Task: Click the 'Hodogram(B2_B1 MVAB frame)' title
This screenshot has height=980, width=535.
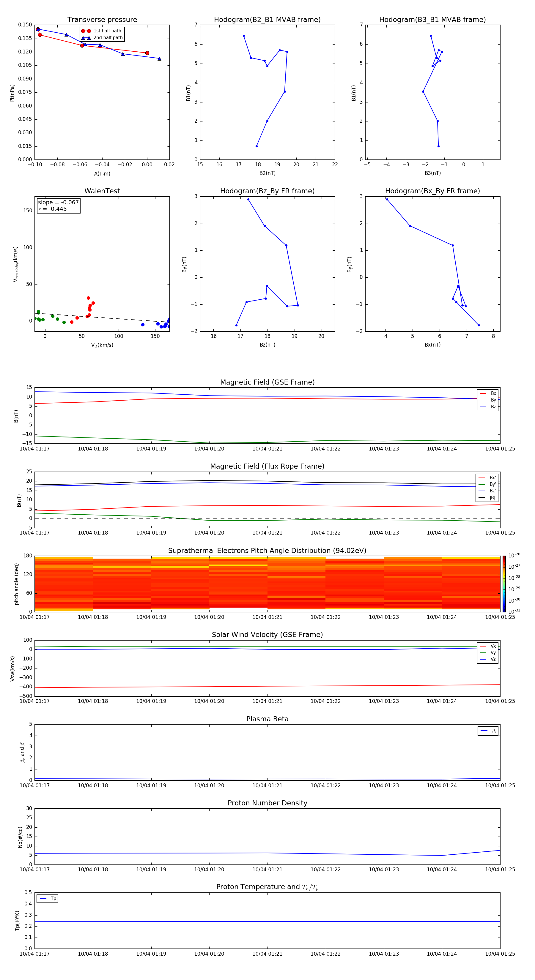Action: coord(267,20)
